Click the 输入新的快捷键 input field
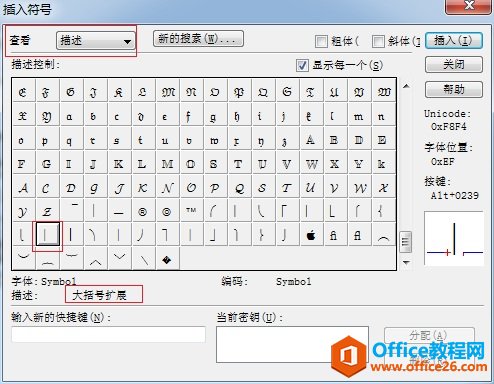494x384 pixels. pyautogui.click(x=108, y=334)
